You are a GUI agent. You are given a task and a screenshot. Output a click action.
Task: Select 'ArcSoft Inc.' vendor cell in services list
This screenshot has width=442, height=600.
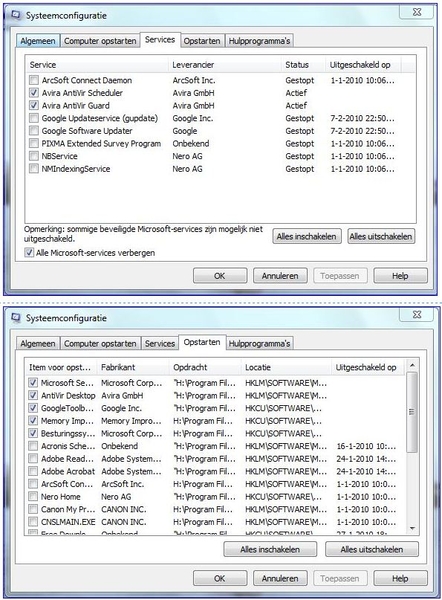[x=194, y=80]
